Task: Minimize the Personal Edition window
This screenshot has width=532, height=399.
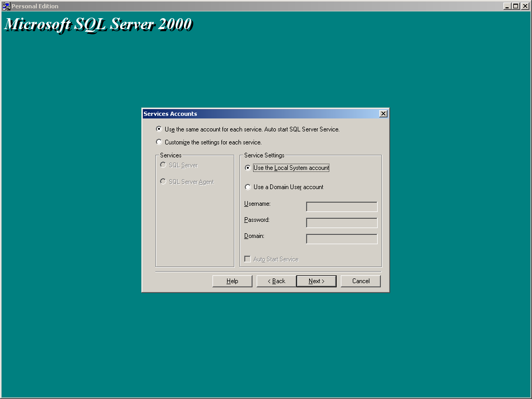Action: 507,6
